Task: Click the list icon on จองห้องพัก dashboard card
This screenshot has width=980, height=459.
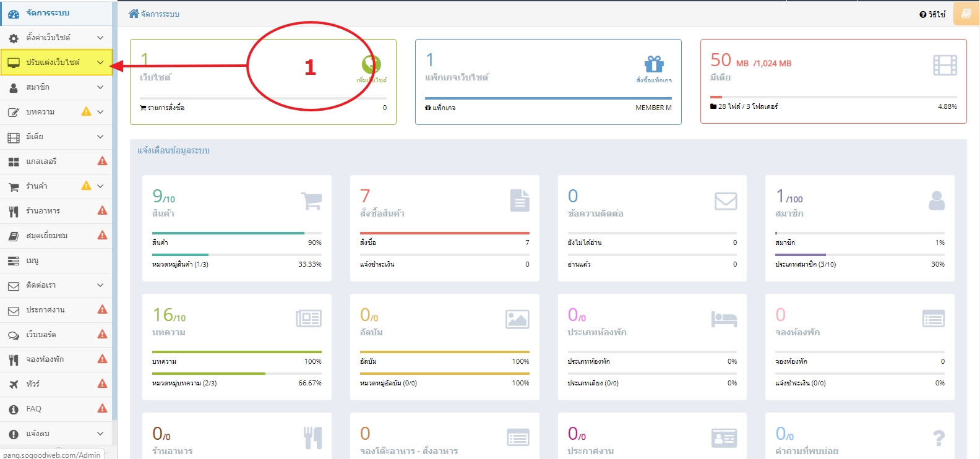Action: pos(934,319)
